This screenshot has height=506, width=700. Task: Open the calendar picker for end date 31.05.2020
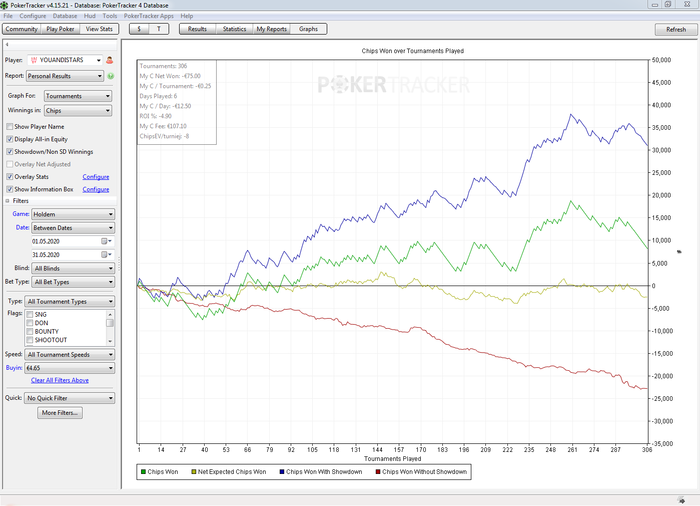(x=104, y=255)
